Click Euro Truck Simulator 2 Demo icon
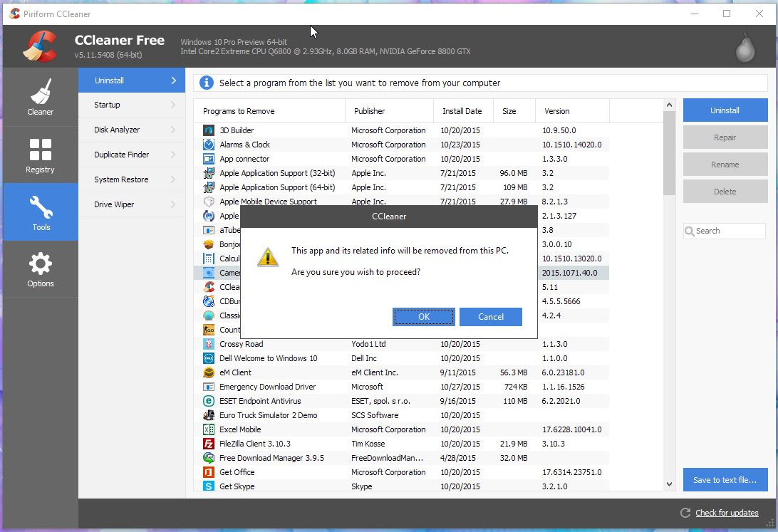778x532 pixels. pos(209,415)
